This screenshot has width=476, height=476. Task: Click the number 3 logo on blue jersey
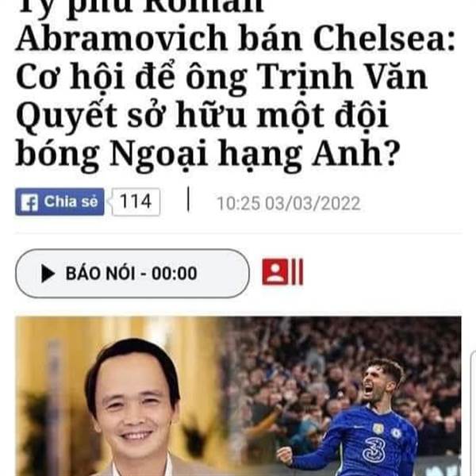pyautogui.click(x=374, y=448)
